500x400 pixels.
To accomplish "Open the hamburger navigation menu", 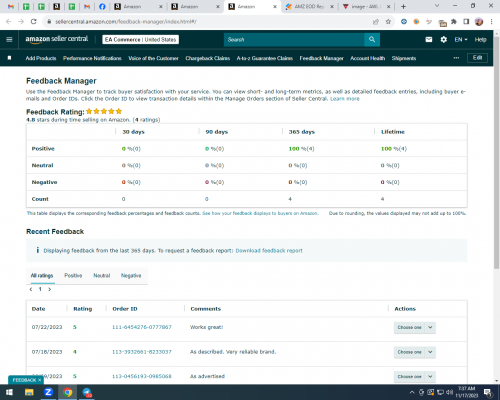I will coord(9,39).
